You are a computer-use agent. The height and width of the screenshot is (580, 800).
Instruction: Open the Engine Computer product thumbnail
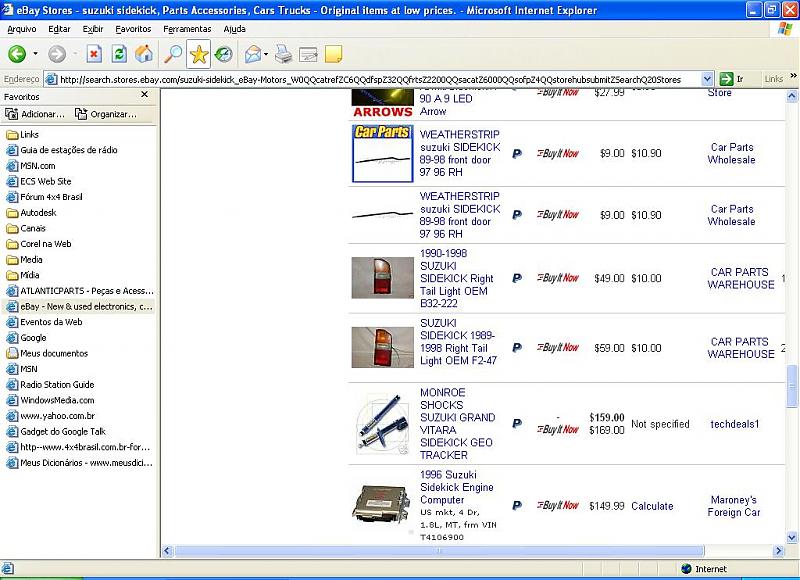381,504
